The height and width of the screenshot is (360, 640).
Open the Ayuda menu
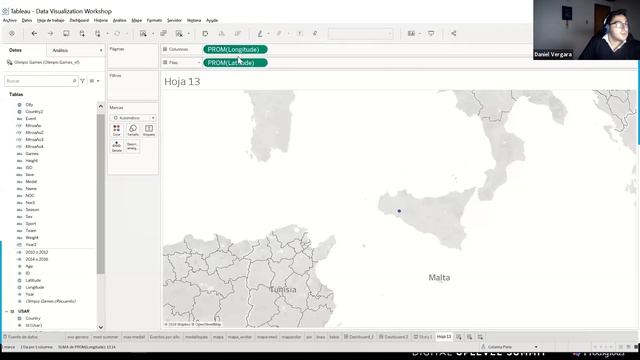pos(212,20)
